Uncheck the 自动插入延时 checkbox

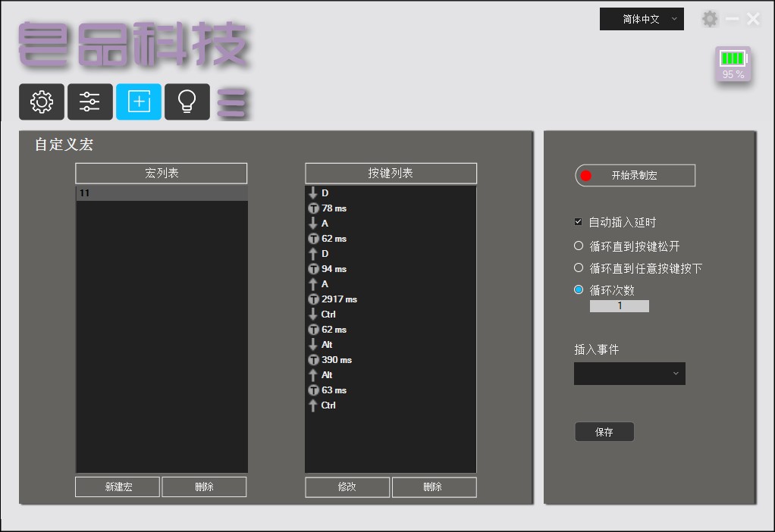click(x=578, y=221)
